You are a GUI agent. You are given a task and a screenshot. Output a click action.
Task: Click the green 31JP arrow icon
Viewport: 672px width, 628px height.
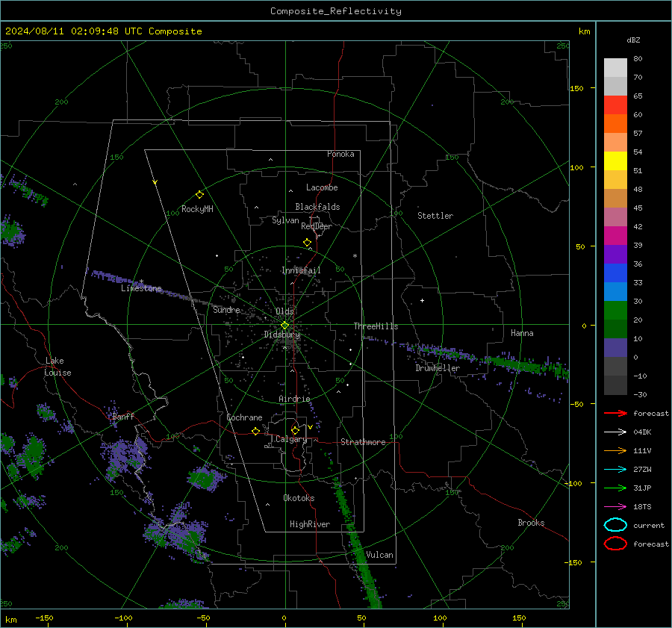pos(615,488)
